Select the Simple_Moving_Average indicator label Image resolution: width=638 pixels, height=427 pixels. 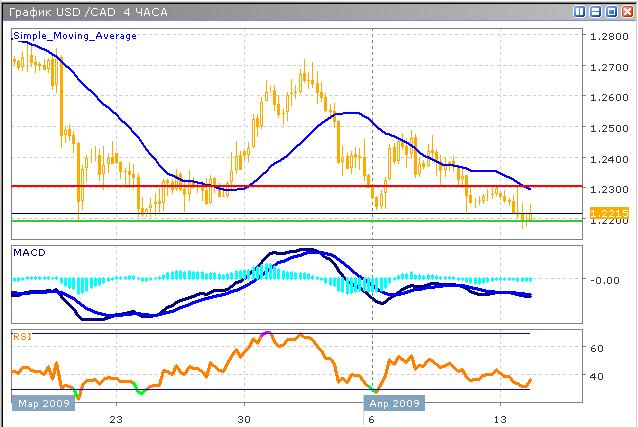pyautogui.click(x=75, y=35)
